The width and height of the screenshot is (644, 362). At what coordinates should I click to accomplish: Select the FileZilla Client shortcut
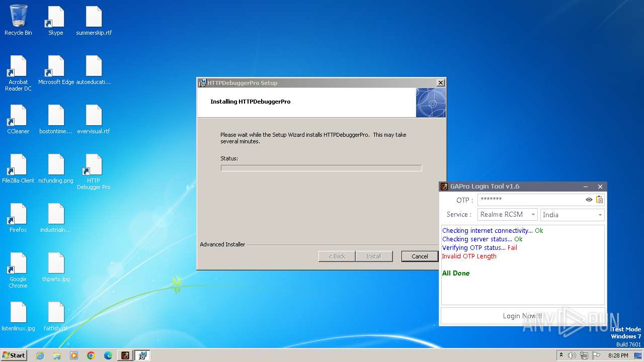tap(18, 168)
